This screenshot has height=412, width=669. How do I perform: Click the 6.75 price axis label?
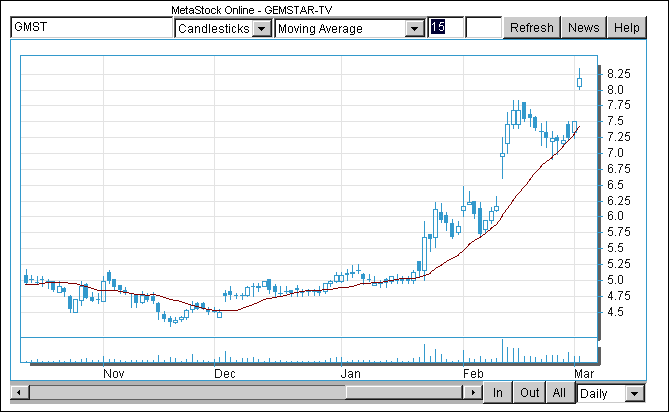click(619, 169)
